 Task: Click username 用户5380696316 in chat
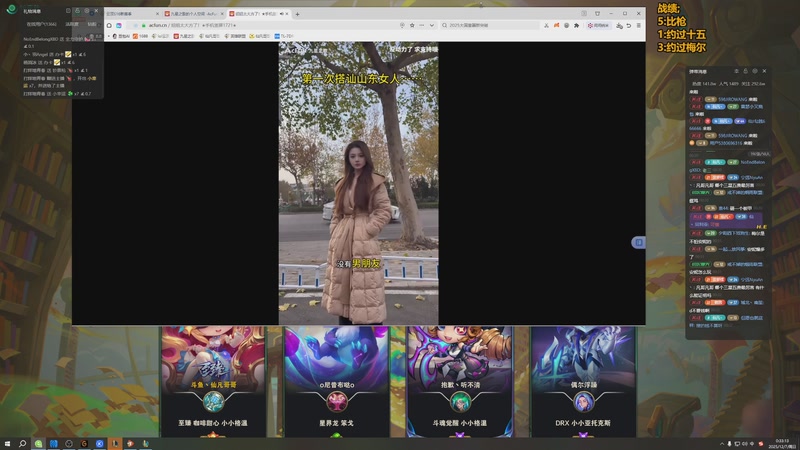[x=726, y=143]
